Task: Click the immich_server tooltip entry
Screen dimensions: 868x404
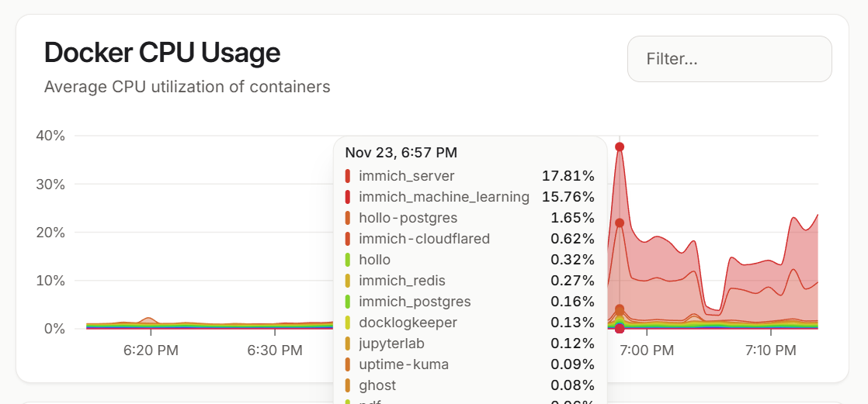Action: click(406, 176)
